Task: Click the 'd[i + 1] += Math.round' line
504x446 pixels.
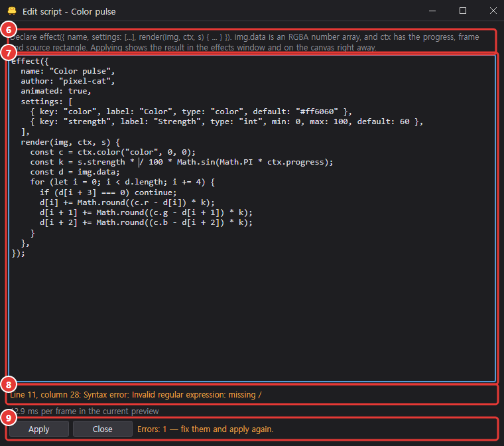Action: click(146, 212)
